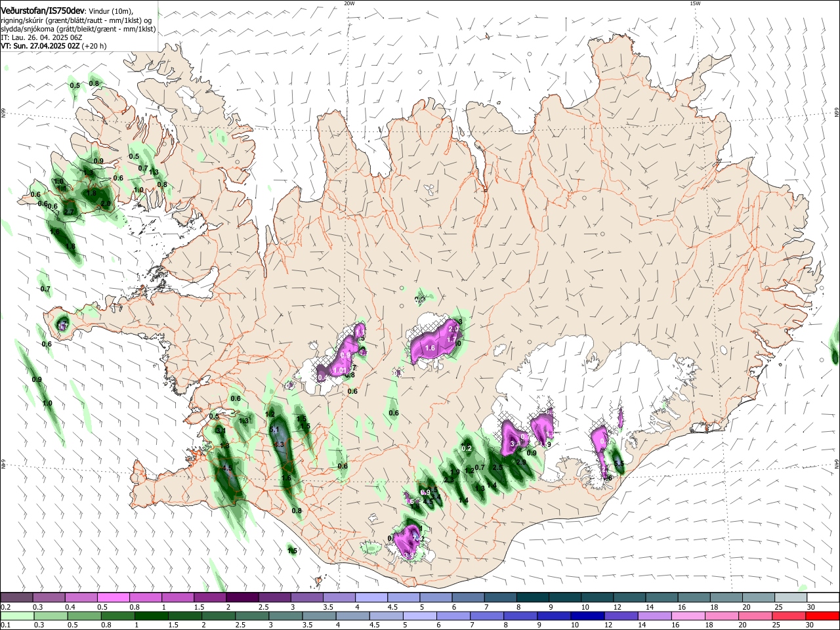This screenshot has height=630, width=840.
Task: Click the 2.5 value in the southern green rain band
Action: pyautogui.click(x=497, y=467)
